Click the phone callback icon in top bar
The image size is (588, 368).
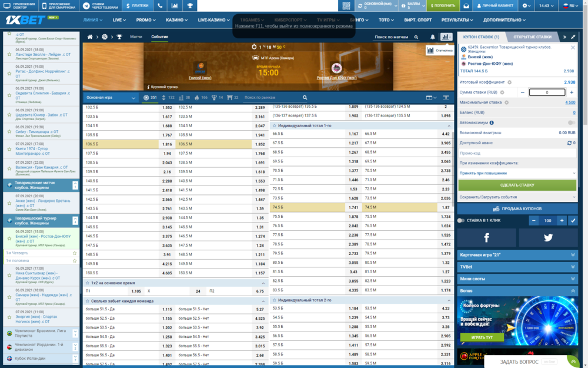pyautogui.click(x=160, y=6)
